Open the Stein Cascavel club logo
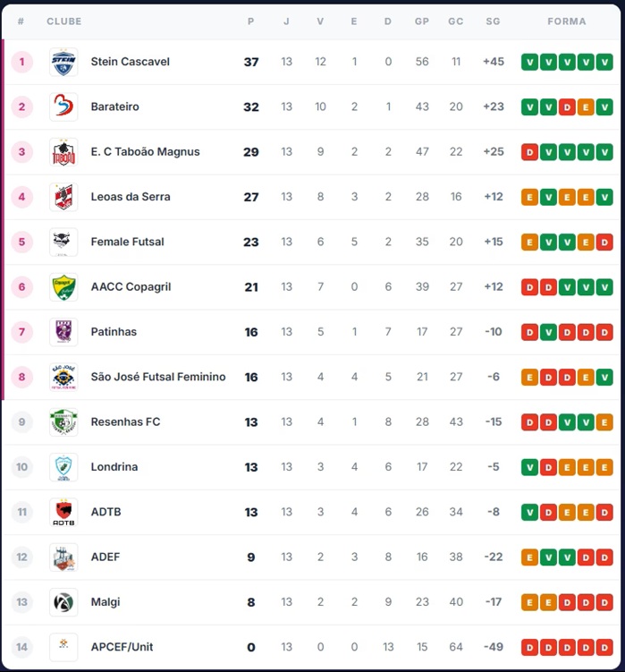 pos(63,62)
